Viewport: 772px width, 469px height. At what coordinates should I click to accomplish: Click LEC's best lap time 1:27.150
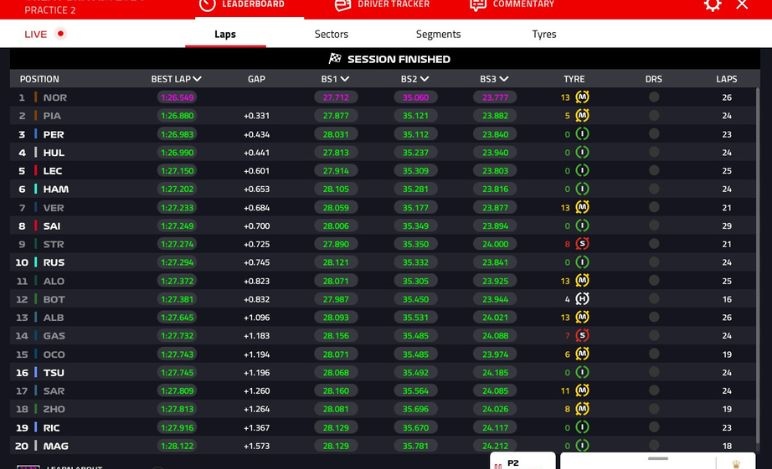point(176,171)
